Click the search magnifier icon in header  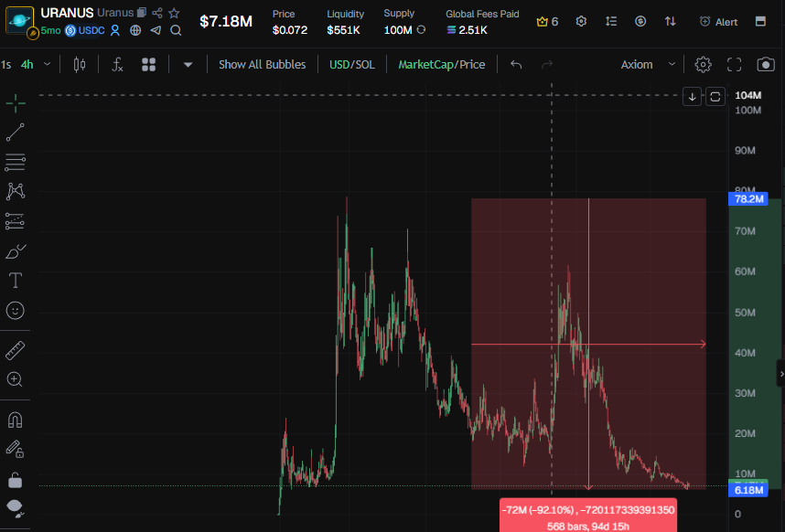[x=176, y=30]
